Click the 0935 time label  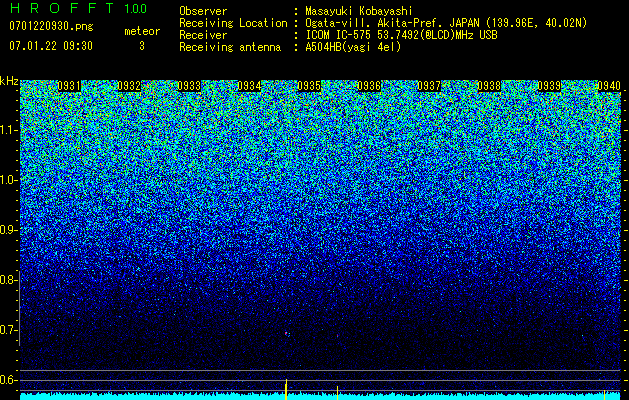coord(309,86)
